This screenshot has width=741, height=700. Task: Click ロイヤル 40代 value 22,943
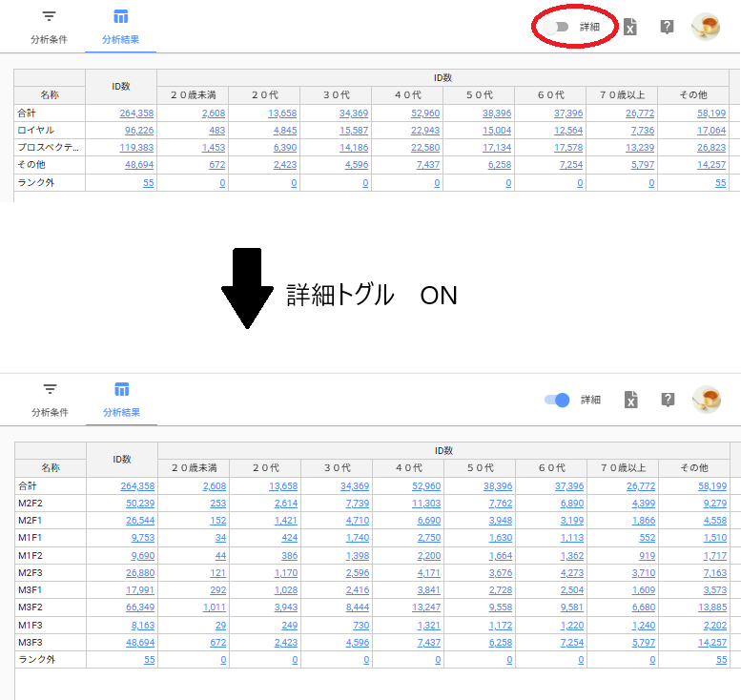point(425,131)
